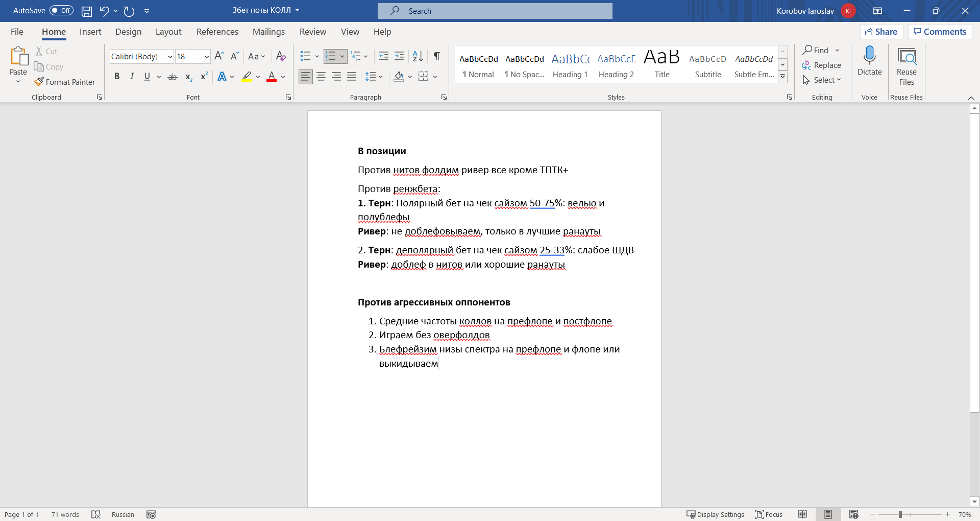Collapse the ribbon with chevron
This screenshot has height=521, width=980.
(x=971, y=98)
